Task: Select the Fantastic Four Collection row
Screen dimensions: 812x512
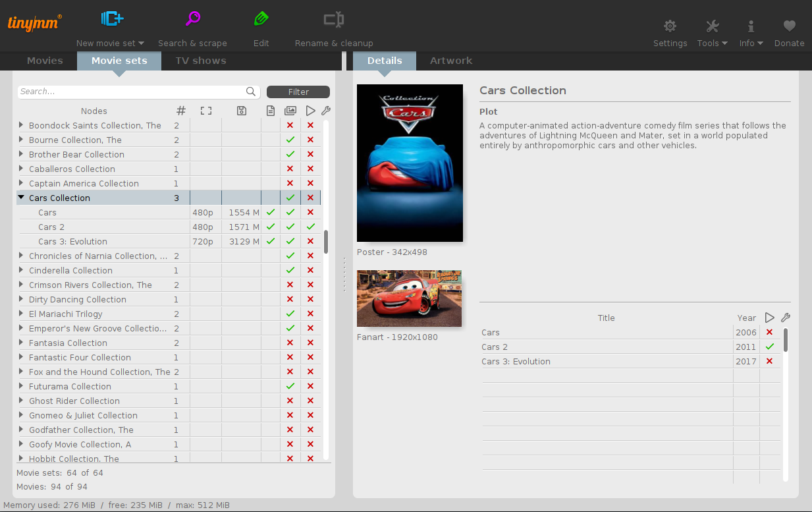Action: pyautogui.click(x=169, y=357)
